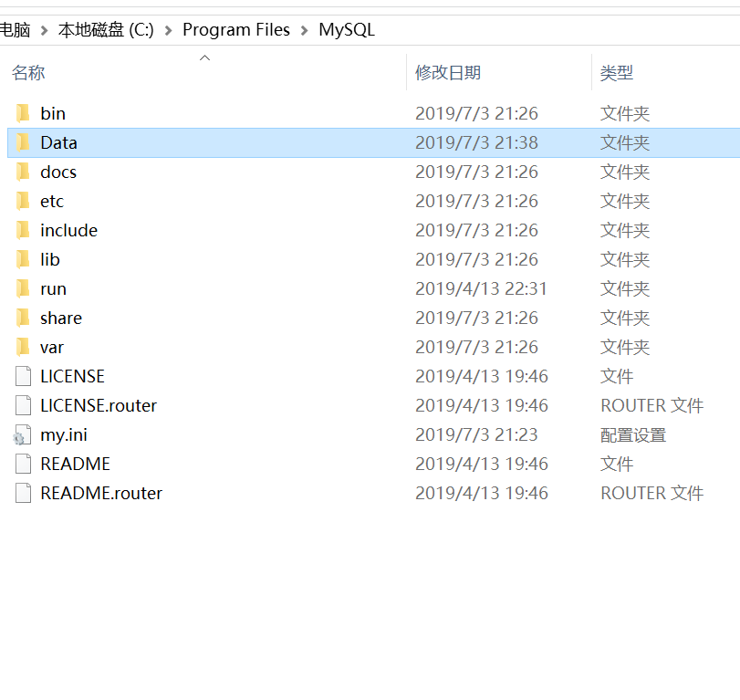Open the run folder

coord(53,288)
